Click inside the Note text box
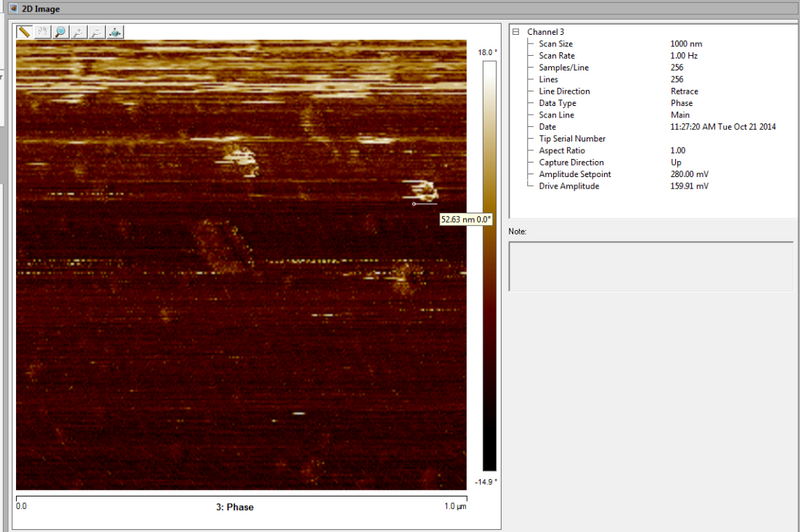Image resolution: width=800 pixels, height=532 pixels. point(650,265)
